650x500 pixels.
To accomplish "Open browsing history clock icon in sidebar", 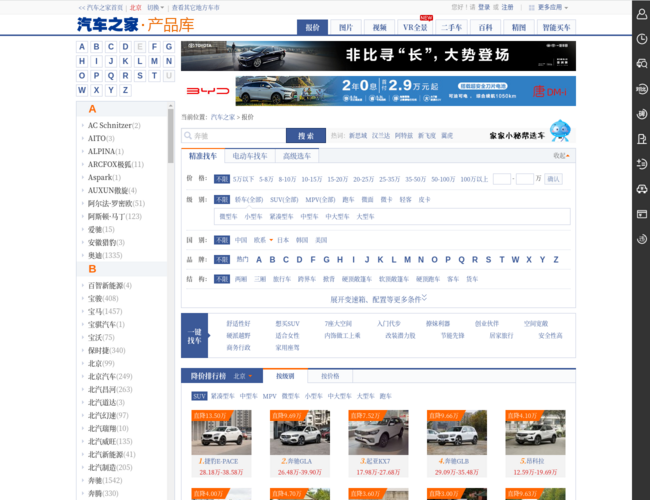I will [x=641, y=39].
